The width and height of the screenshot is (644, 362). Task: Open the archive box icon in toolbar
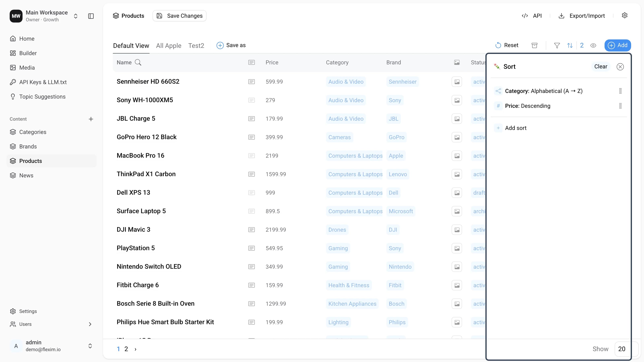click(x=535, y=45)
